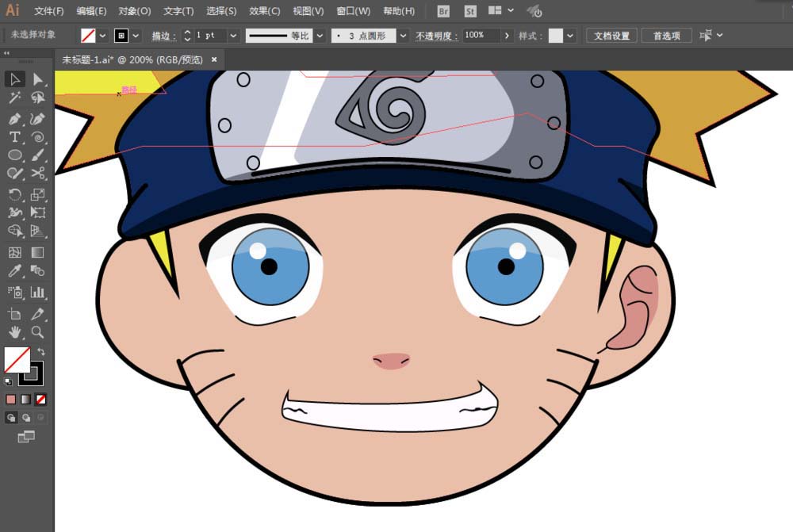Select the Magic Wand tool

[x=14, y=98]
